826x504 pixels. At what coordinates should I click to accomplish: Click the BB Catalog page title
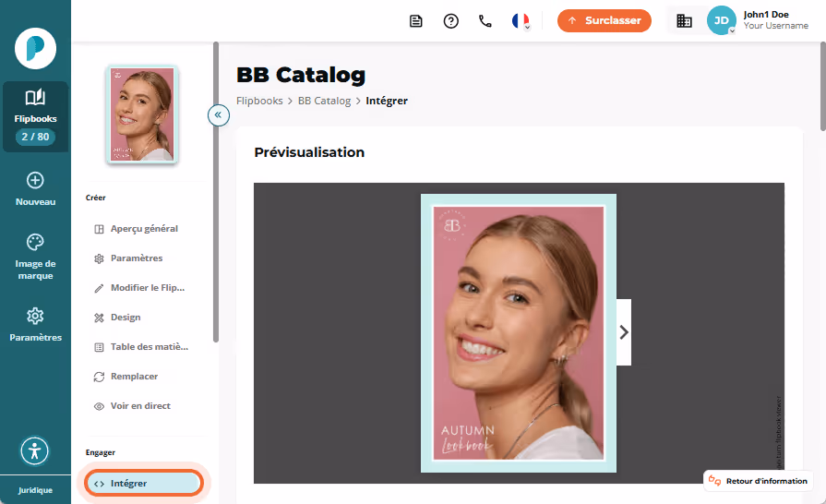(301, 75)
